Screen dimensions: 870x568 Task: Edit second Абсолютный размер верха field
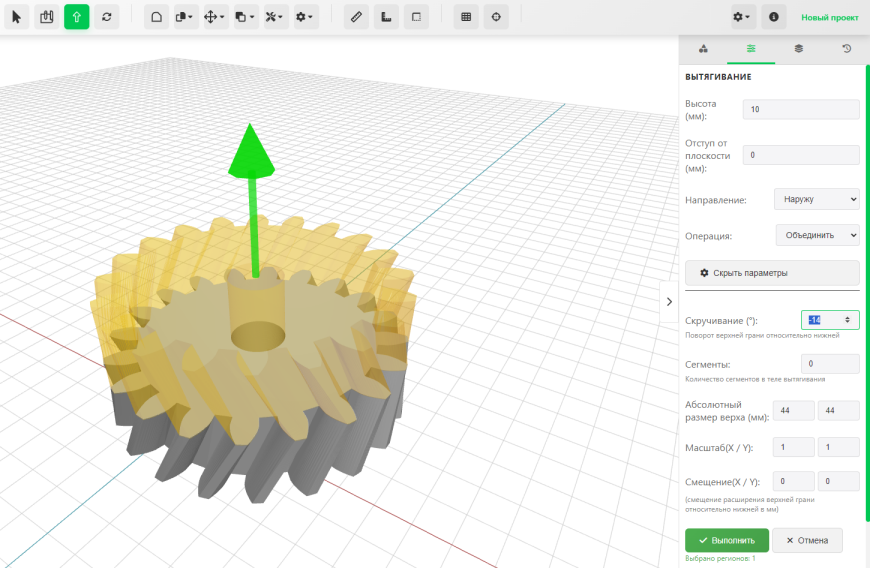(838, 410)
